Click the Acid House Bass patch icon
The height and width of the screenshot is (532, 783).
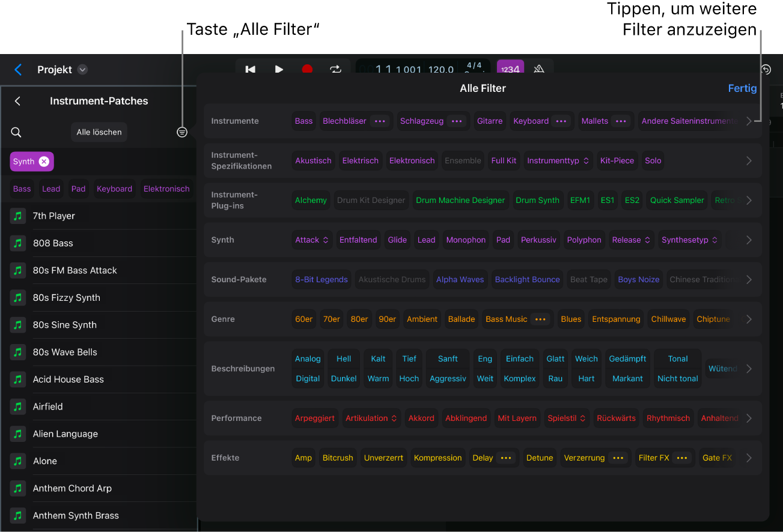[18, 379]
